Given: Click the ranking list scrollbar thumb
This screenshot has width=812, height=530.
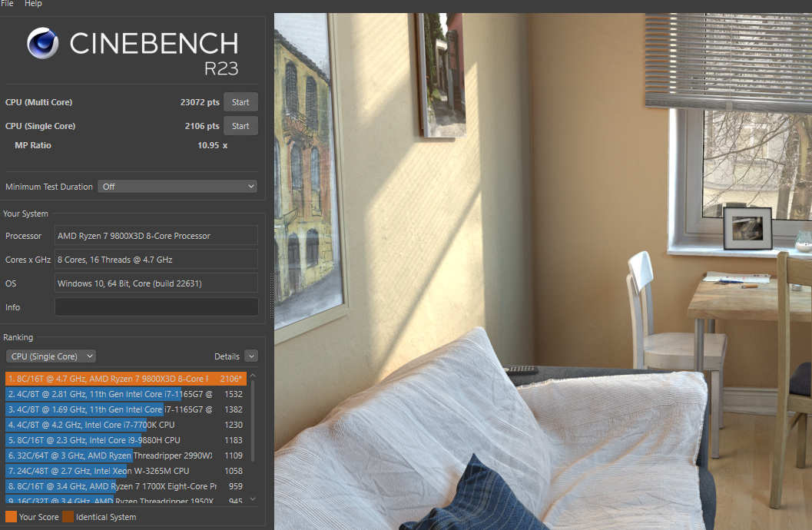Looking at the screenshot, I should 253,420.
